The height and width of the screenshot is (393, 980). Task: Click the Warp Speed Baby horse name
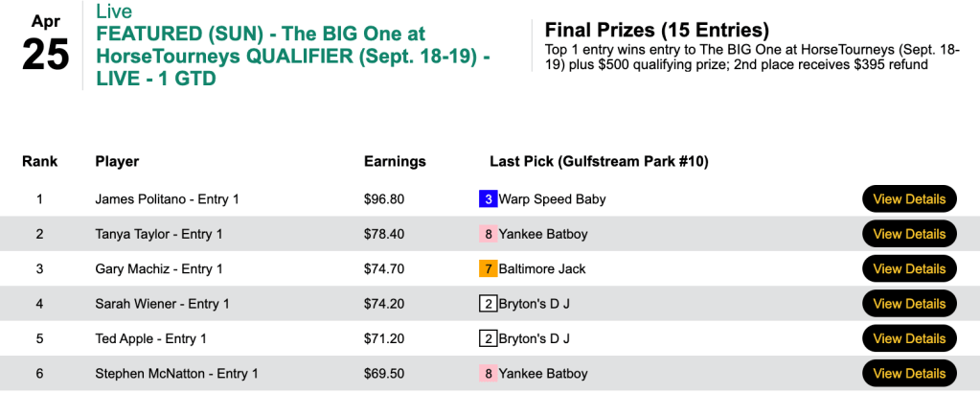pos(552,199)
